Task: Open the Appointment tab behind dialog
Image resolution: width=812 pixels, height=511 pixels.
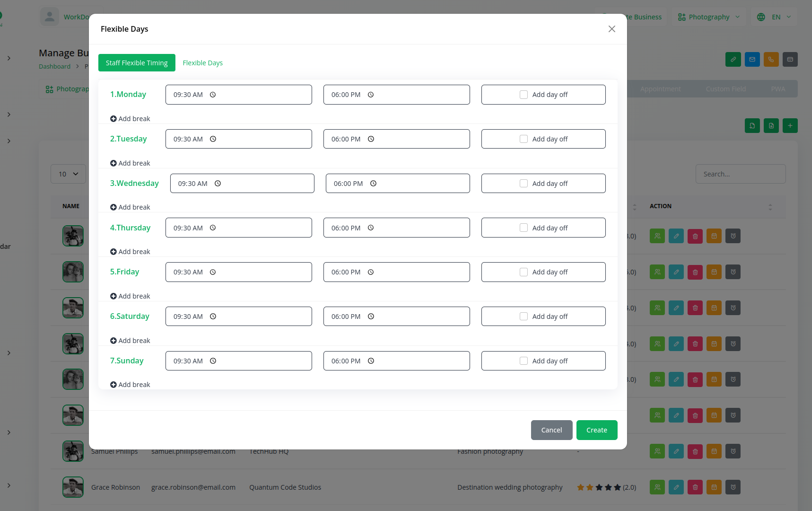Action: pyautogui.click(x=660, y=89)
